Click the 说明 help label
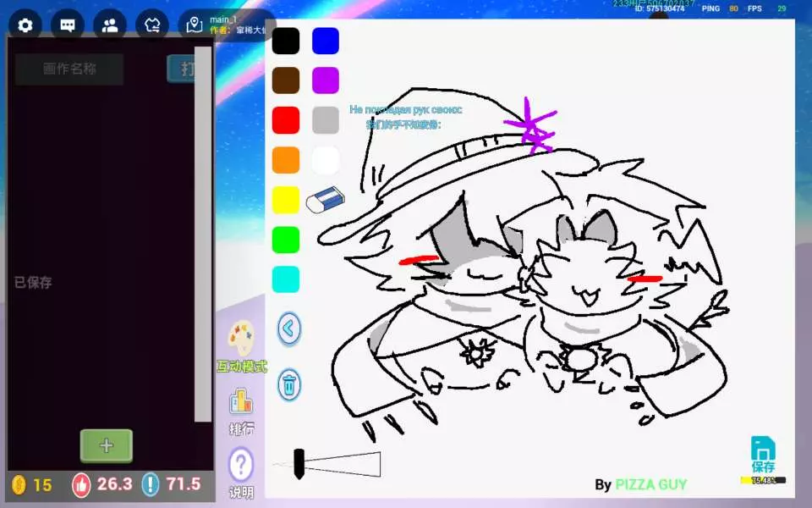Screen dimensions: 812x508 pyautogui.click(x=242, y=492)
